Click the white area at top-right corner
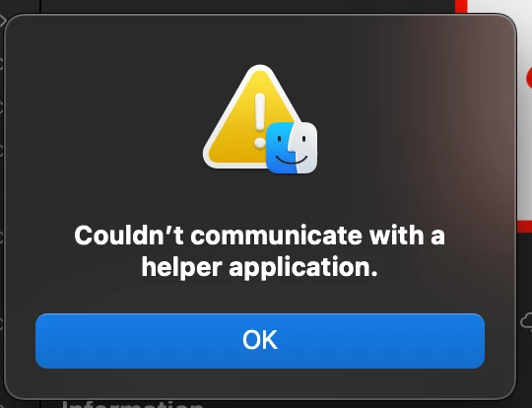This screenshot has height=408, width=532. tap(499, 6)
